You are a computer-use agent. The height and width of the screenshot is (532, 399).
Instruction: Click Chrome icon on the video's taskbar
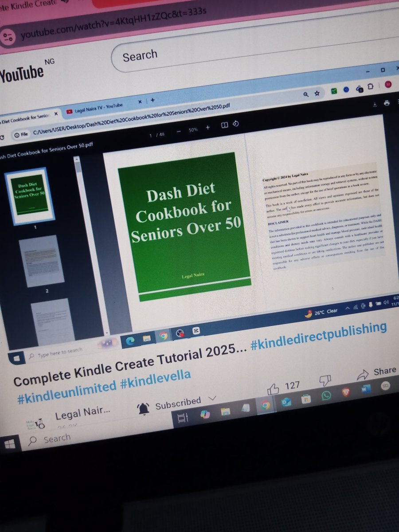163,336
